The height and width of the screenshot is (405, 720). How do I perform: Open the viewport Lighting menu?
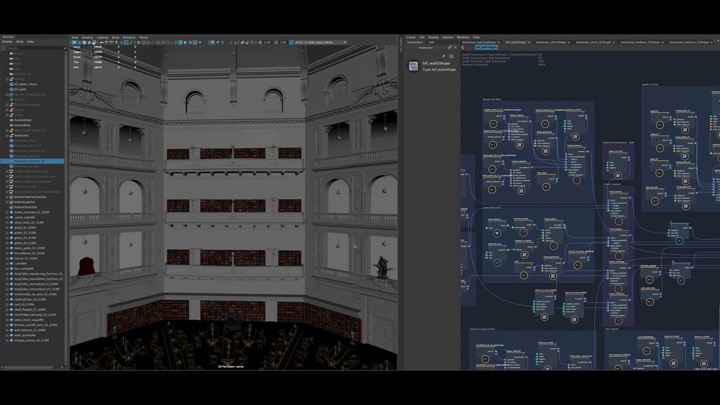102,38
